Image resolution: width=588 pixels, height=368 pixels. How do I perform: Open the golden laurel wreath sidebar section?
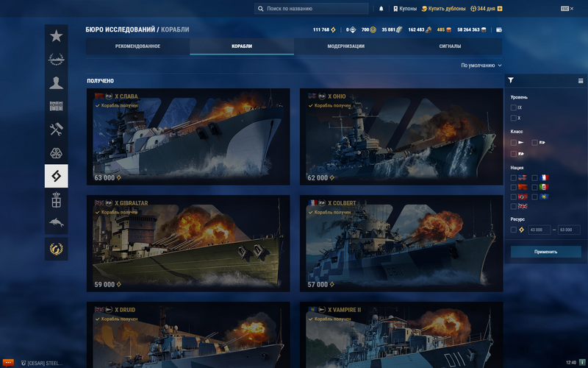[x=57, y=249]
